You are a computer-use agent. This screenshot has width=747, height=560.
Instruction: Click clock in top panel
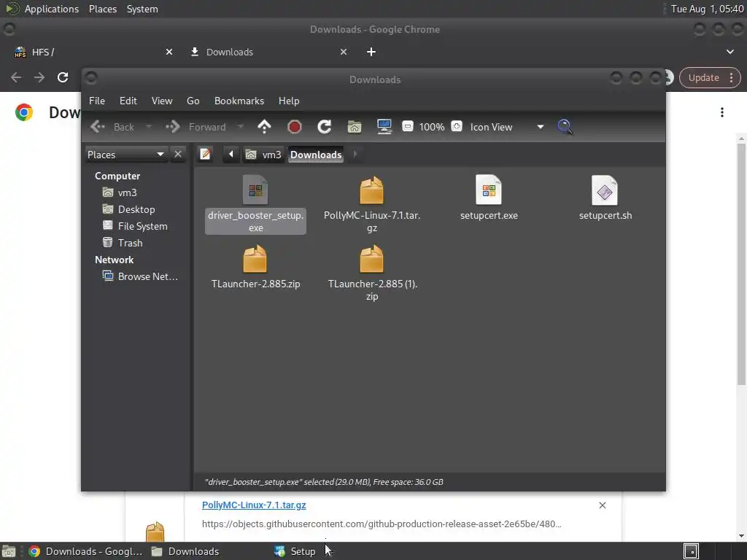pyautogui.click(x=707, y=9)
